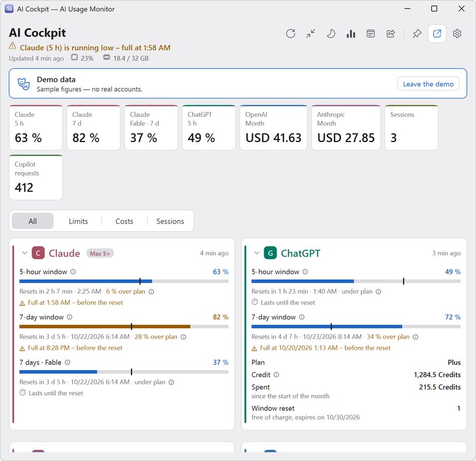Click the refresh icon in toolbar
476x461 pixels.
[x=291, y=33]
